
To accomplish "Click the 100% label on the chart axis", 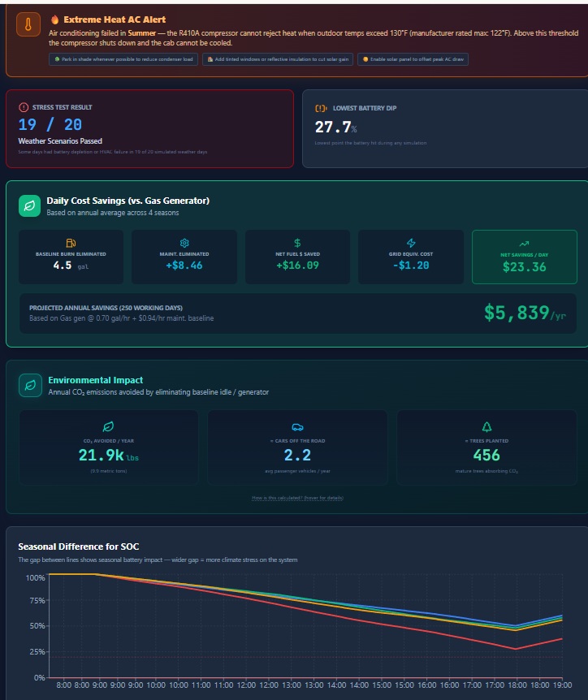I will pyautogui.click(x=35, y=578).
